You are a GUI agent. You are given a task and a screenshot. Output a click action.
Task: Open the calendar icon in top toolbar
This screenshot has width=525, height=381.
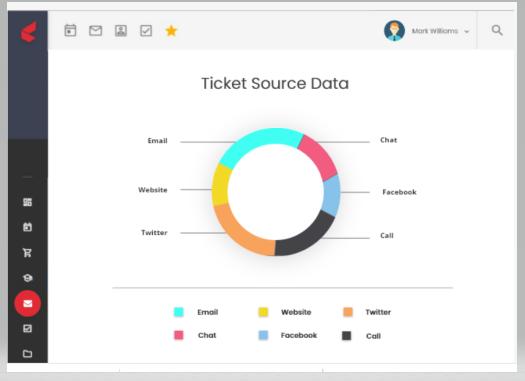tap(70, 30)
